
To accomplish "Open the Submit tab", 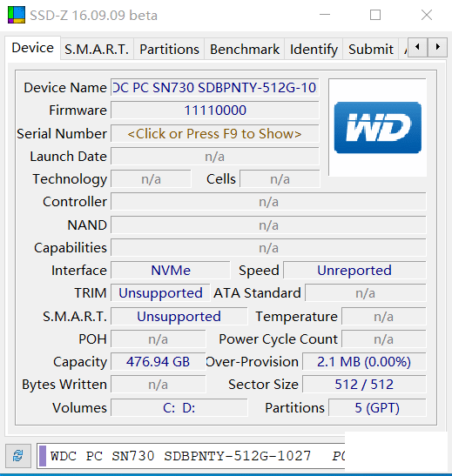I will pos(371,50).
